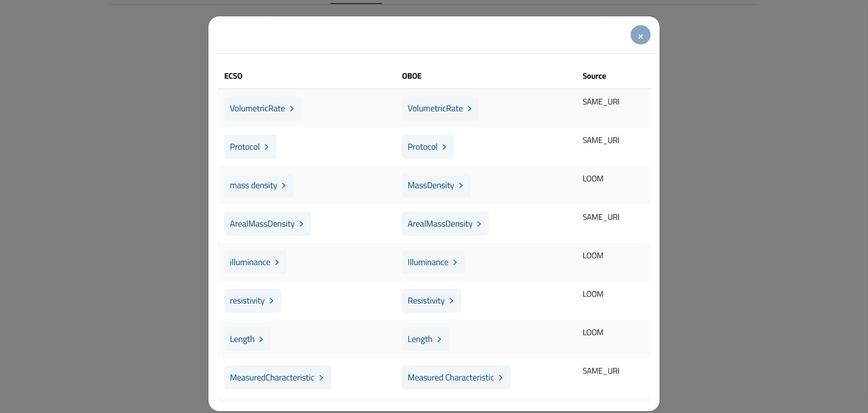Open the OBOE Resistivity term

[426, 300]
